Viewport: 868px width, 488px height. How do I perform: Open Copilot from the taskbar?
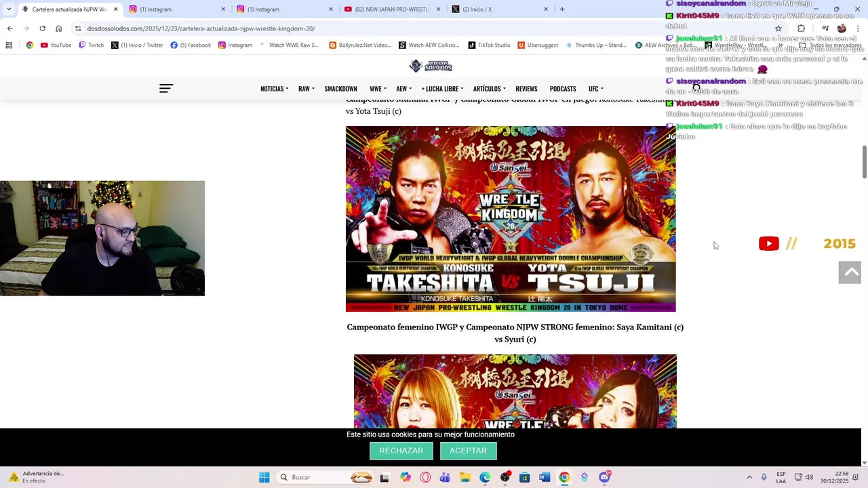pyautogui.click(x=406, y=477)
